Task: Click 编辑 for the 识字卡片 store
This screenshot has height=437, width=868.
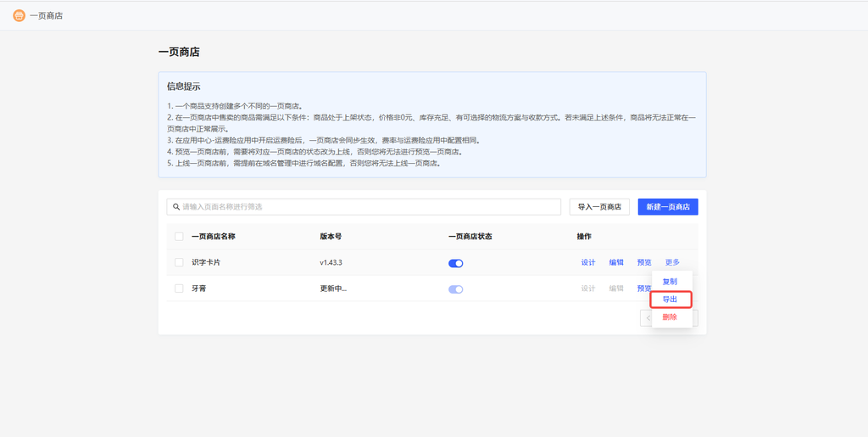Action: (616, 262)
